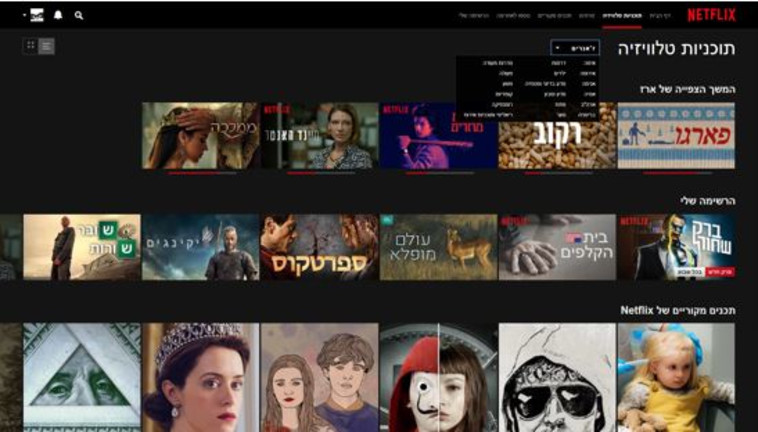Switch to grid view layout

30,46
